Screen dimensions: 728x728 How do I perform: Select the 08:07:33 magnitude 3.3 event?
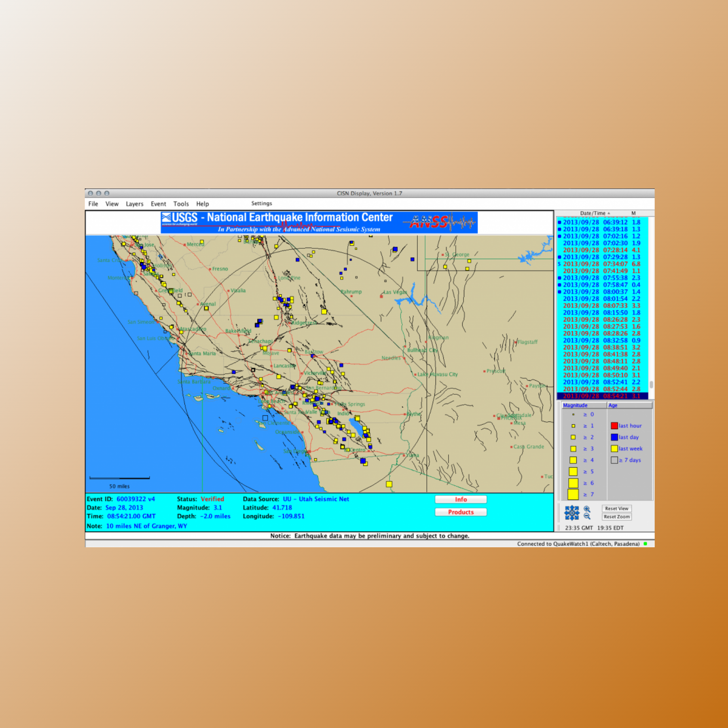pyautogui.click(x=602, y=306)
